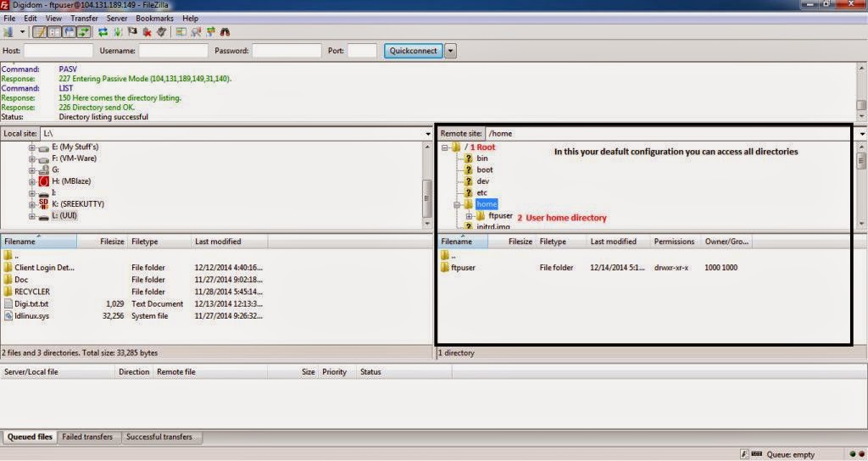
Task: Cancel the current operation flag icon
Action: (132, 32)
